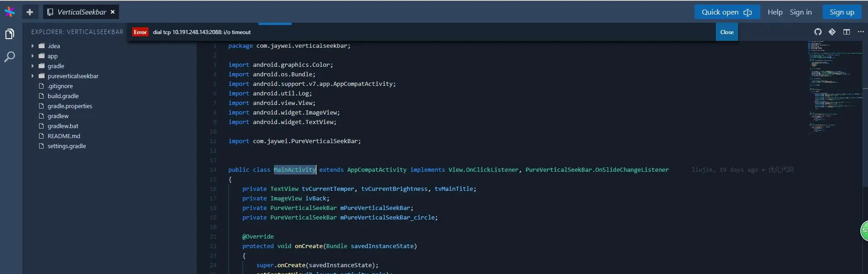The width and height of the screenshot is (868, 274).
Task: Click the MainActivity class name in code
Action: [x=295, y=170]
